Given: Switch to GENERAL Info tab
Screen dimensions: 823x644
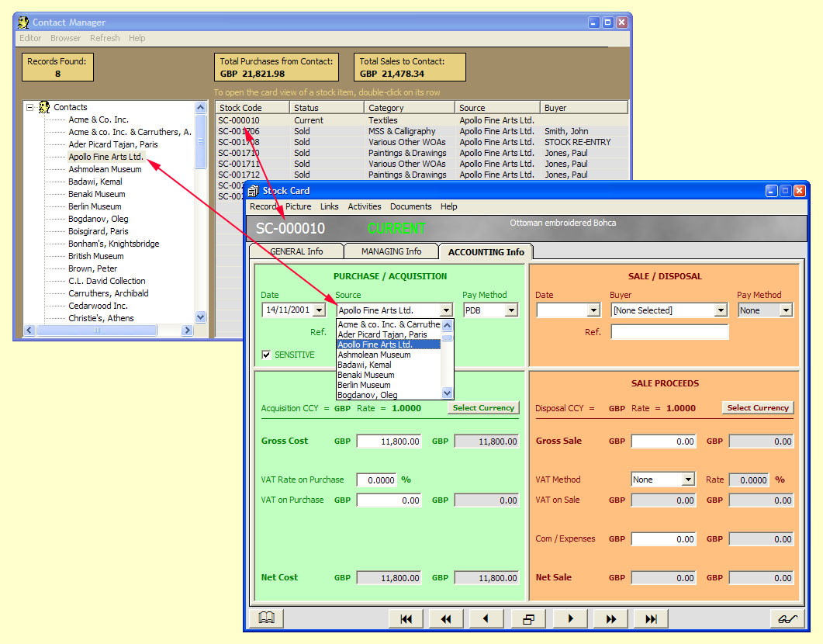Looking at the screenshot, I should click(x=296, y=251).
